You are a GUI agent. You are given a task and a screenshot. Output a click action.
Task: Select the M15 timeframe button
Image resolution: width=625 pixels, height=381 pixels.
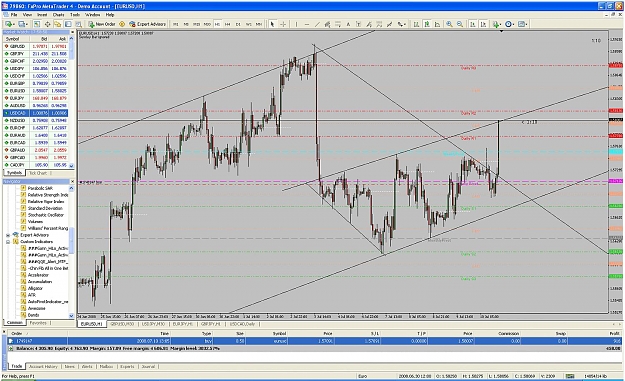tap(197, 24)
